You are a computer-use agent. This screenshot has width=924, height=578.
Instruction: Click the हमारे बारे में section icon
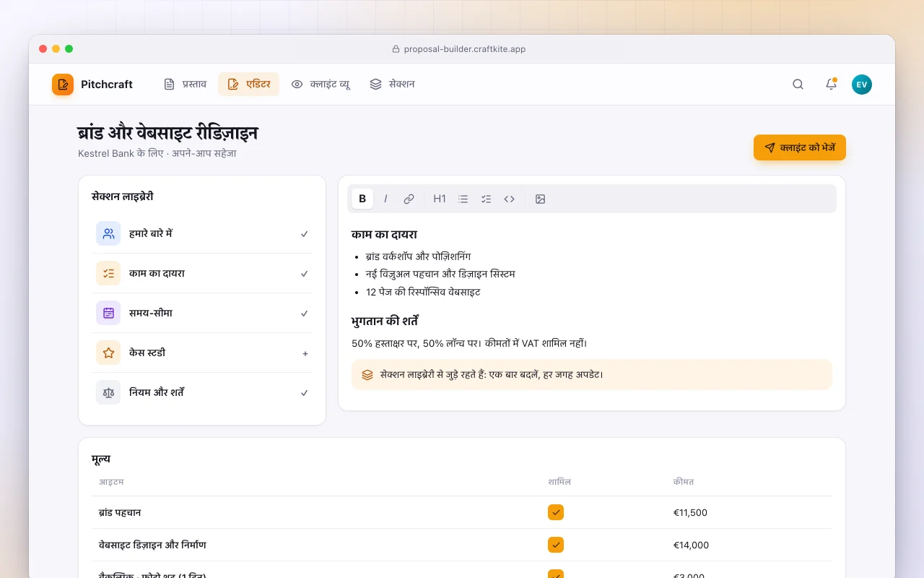coord(108,233)
